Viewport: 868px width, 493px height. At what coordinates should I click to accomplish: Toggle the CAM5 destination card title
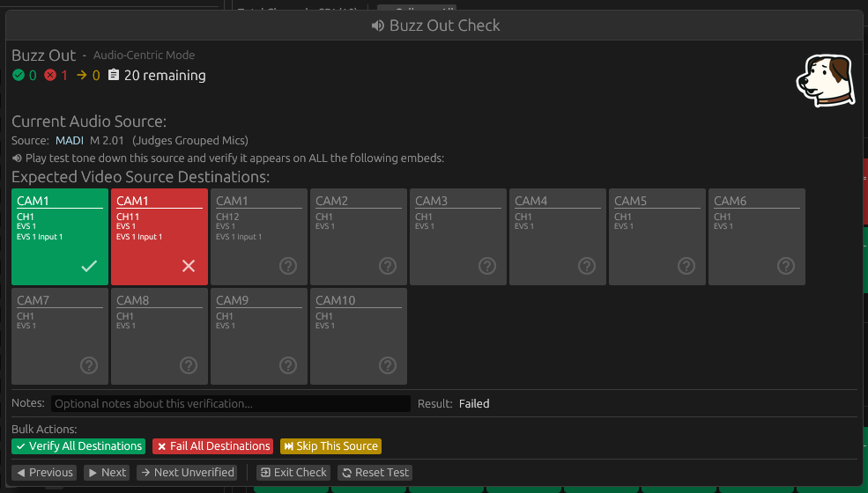tap(631, 201)
